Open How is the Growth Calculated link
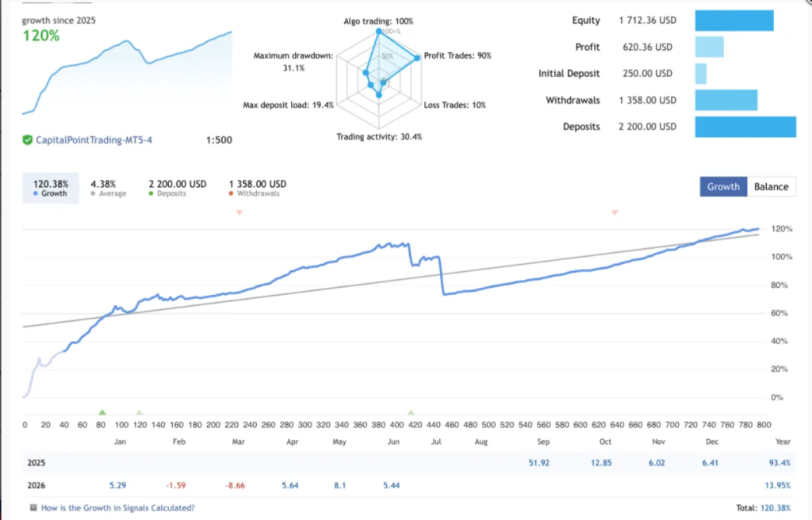 118,507
